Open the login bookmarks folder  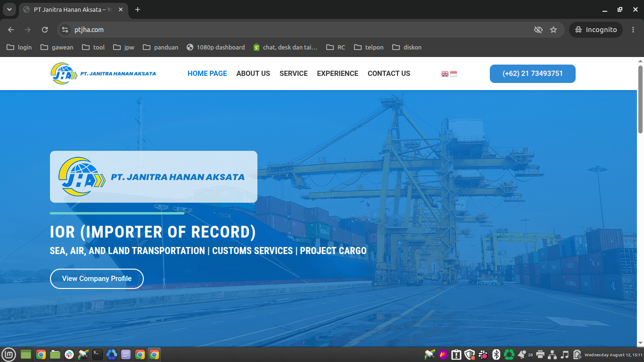click(19, 47)
